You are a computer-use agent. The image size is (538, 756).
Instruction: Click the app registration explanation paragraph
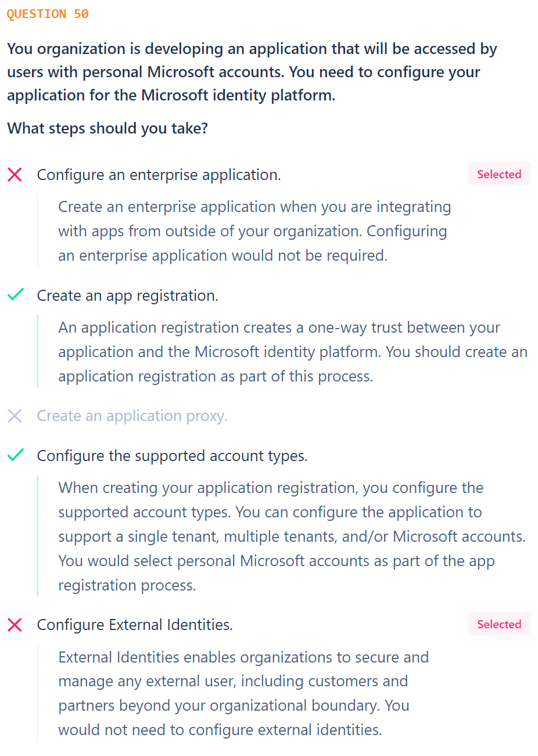(x=293, y=352)
